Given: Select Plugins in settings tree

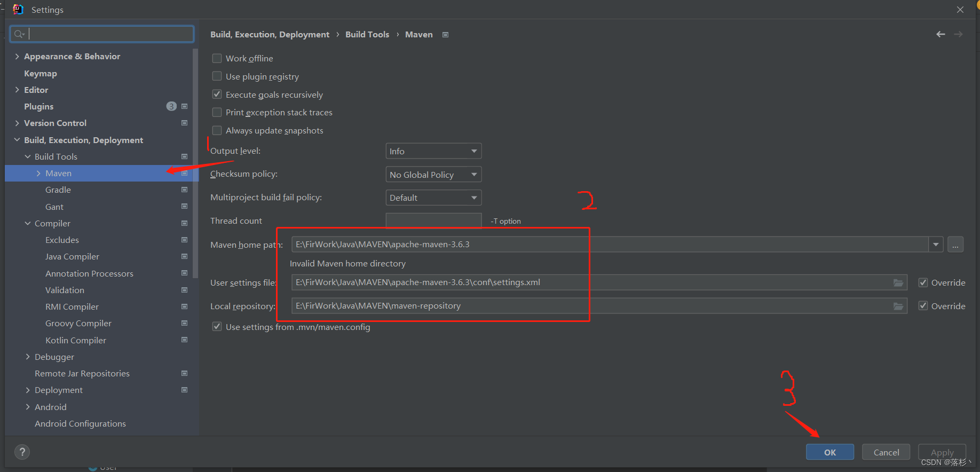Looking at the screenshot, I should pos(39,106).
